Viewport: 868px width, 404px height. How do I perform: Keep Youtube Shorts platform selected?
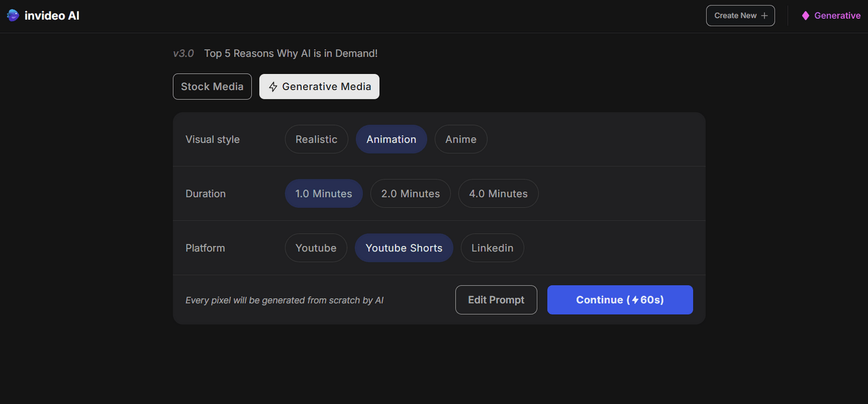point(404,248)
